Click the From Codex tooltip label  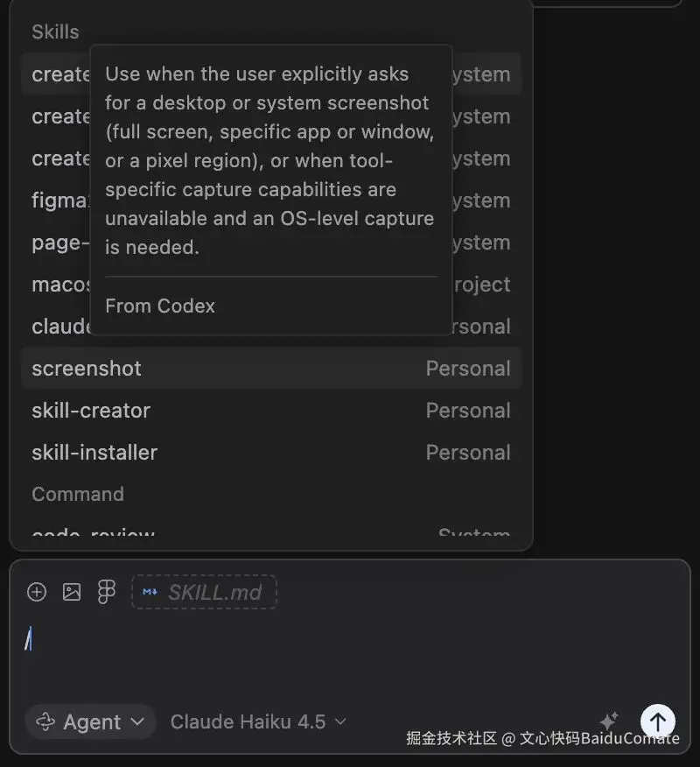(x=160, y=306)
